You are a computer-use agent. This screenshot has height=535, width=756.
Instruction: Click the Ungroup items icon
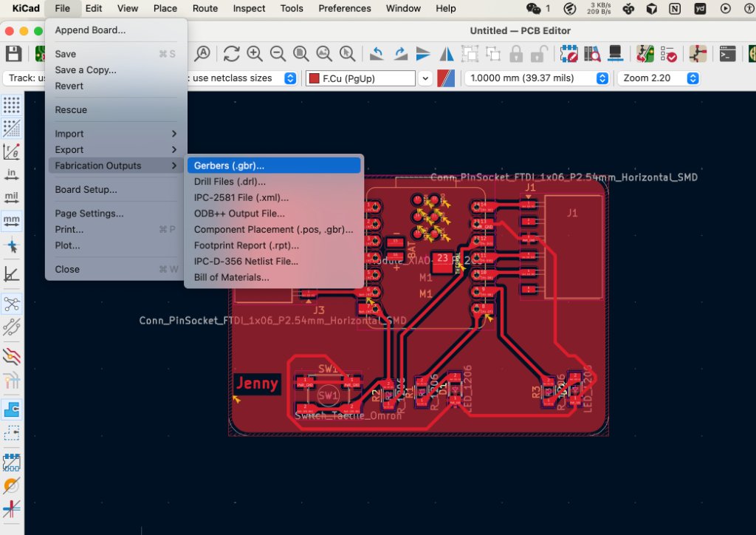(492, 53)
